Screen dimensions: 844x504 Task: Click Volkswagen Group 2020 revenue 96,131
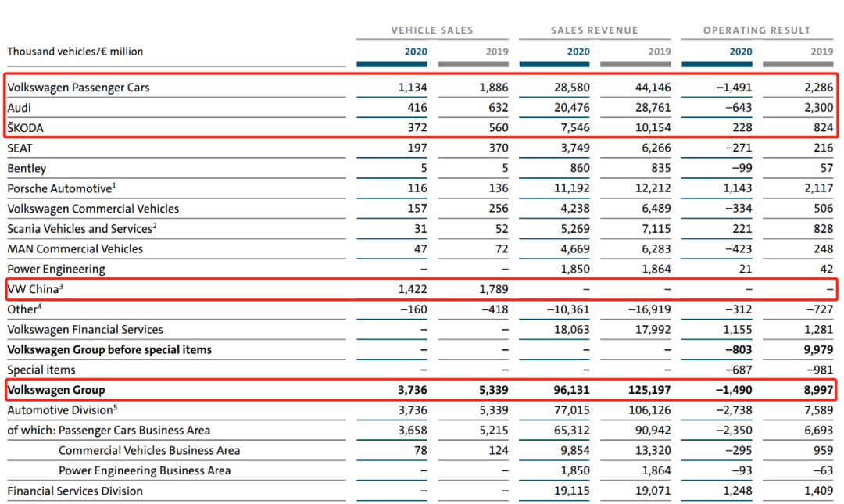click(x=571, y=390)
